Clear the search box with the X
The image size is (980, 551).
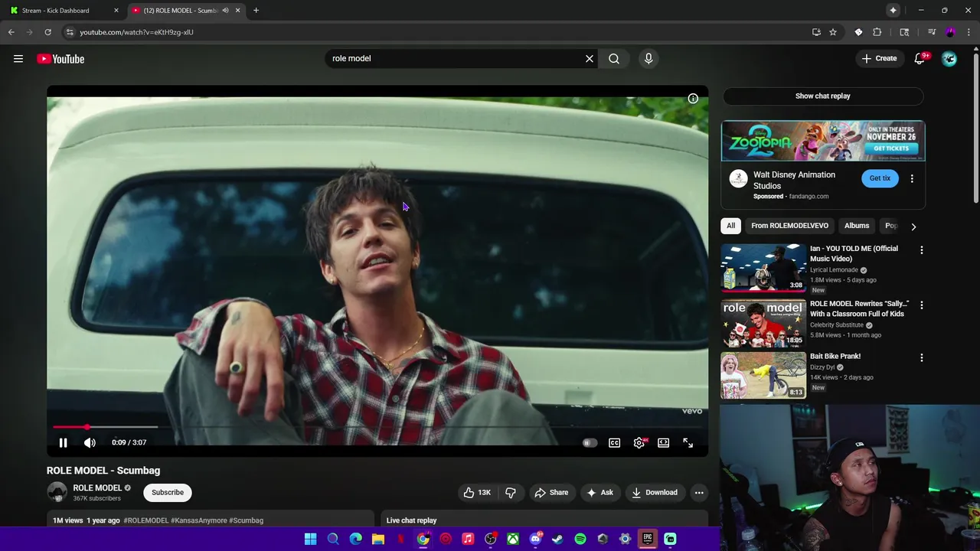pos(590,58)
